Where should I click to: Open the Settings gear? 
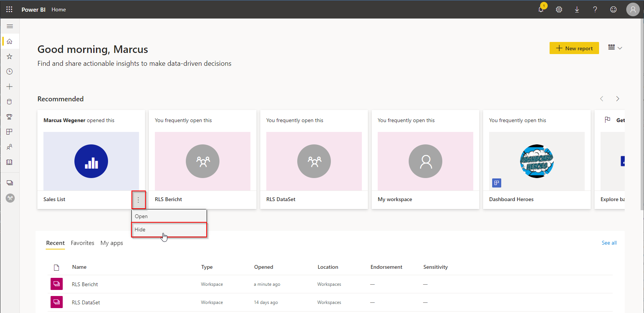[x=559, y=9]
